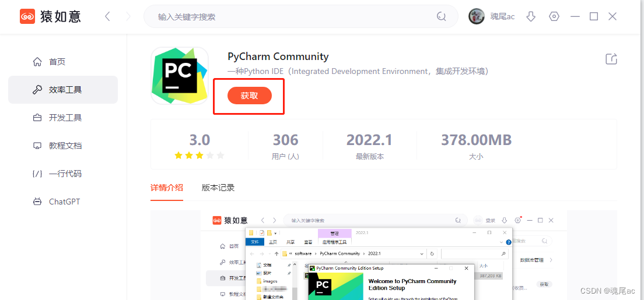The width and height of the screenshot is (644, 300).
Task: Go forward with the right arrow
Action: click(128, 16)
